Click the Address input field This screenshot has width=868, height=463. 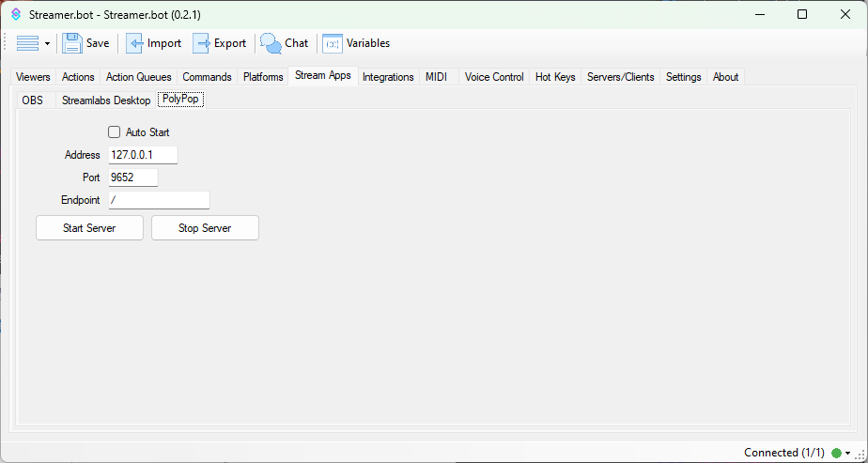point(143,155)
